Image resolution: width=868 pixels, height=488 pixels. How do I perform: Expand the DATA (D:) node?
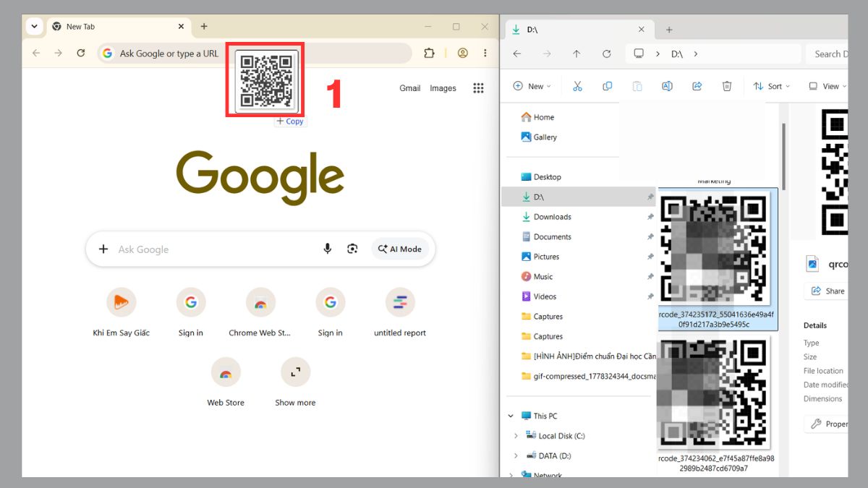click(x=516, y=456)
